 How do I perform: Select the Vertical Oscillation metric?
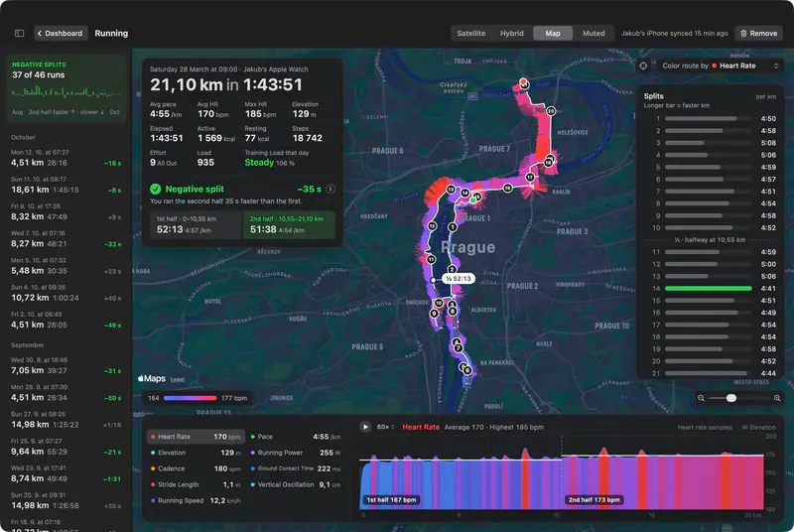coord(296,484)
